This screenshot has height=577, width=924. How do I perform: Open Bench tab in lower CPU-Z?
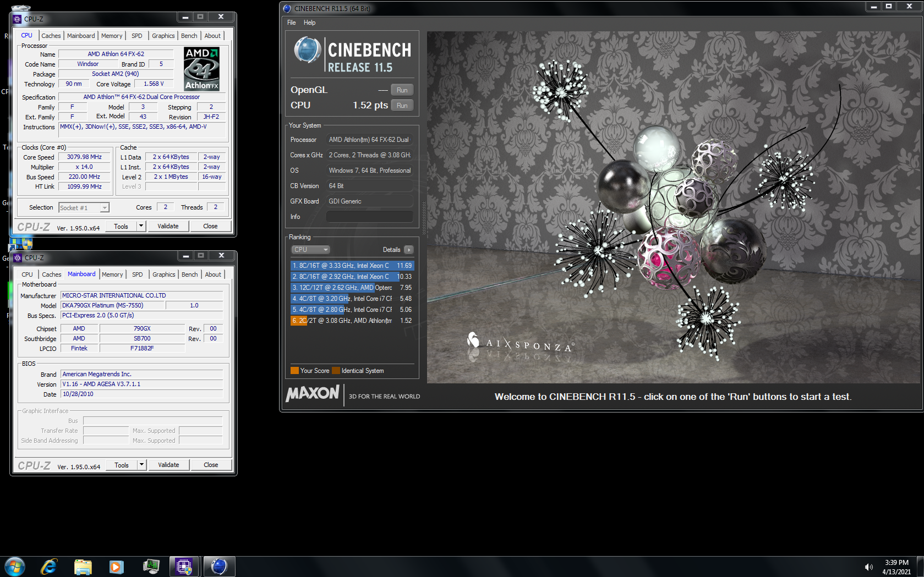pos(190,274)
